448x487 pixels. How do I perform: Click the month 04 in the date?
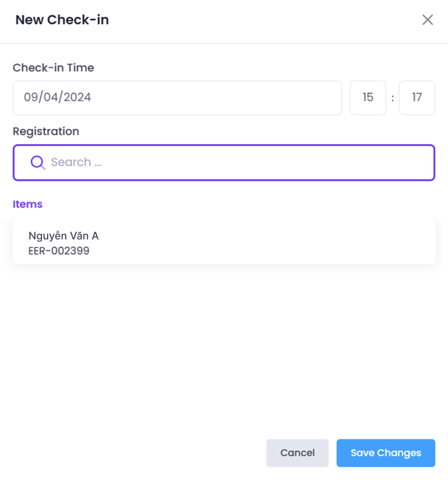(51, 97)
